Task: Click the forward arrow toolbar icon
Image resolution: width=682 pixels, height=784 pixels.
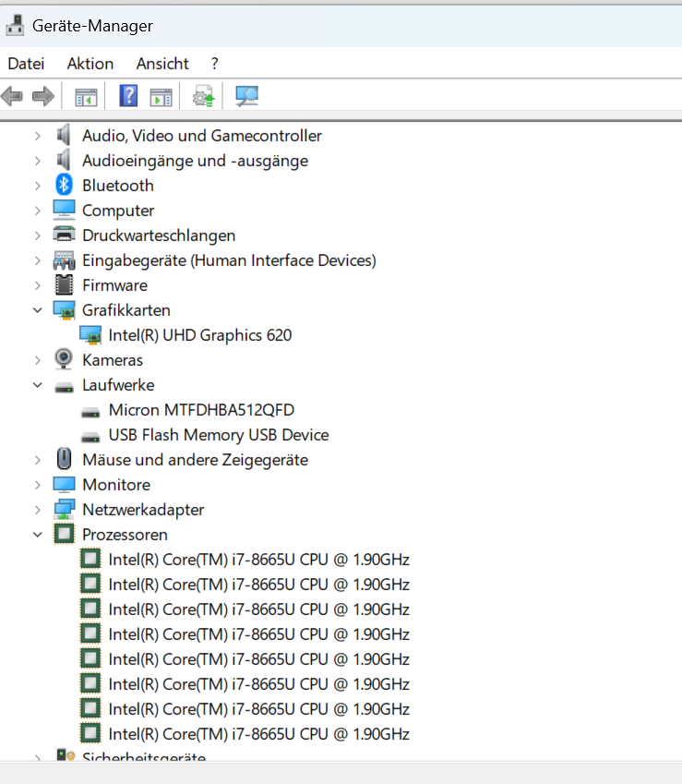Action: coord(43,96)
